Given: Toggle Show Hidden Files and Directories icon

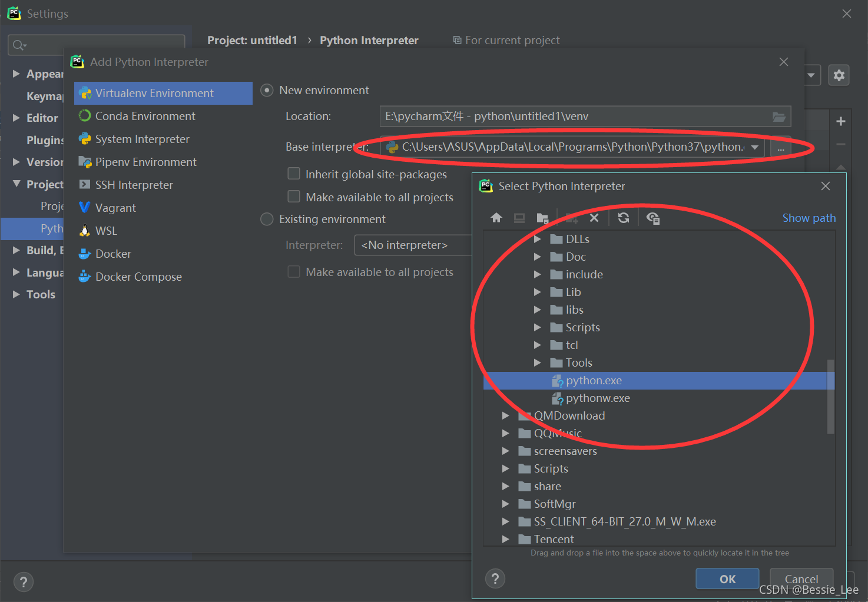Looking at the screenshot, I should tap(652, 218).
